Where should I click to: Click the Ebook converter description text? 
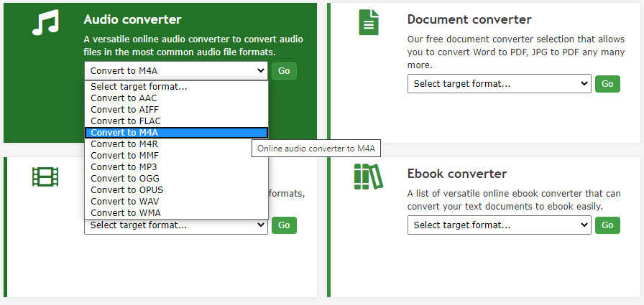514,200
